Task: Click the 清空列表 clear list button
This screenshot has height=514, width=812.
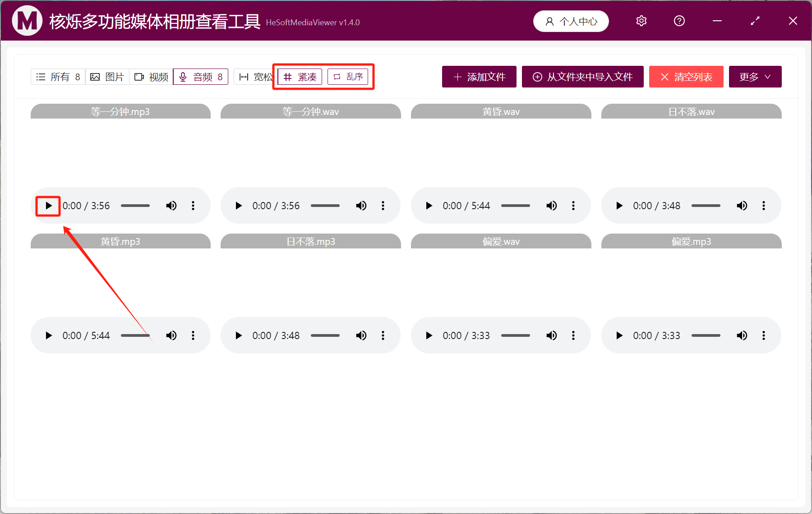Action: click(686, 77)
